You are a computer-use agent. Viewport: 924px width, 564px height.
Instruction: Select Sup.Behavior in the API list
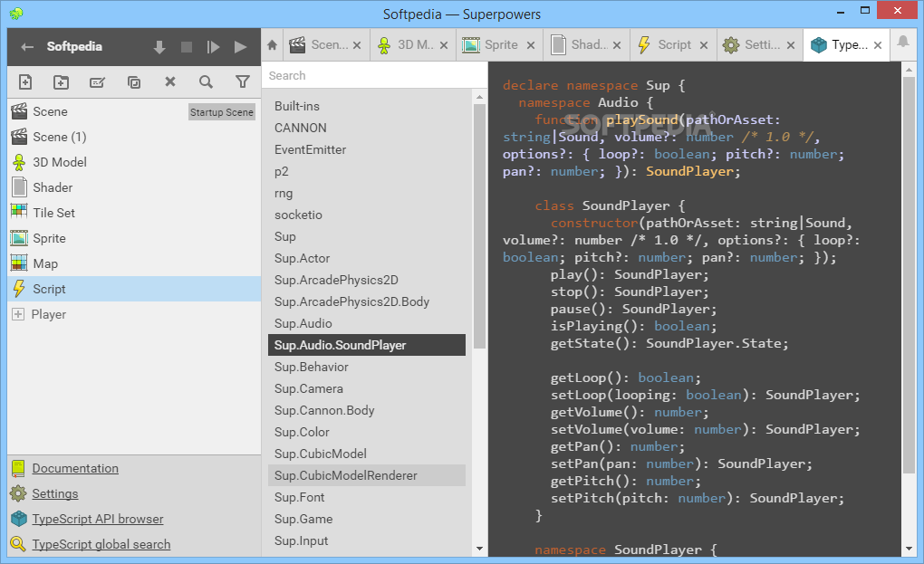(367, 368)
